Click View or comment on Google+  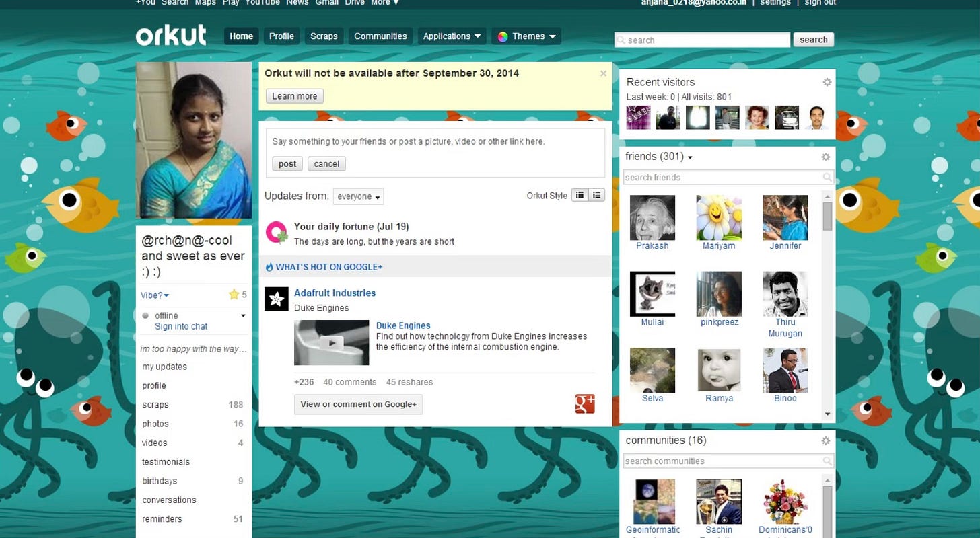(x=358, y=404)
